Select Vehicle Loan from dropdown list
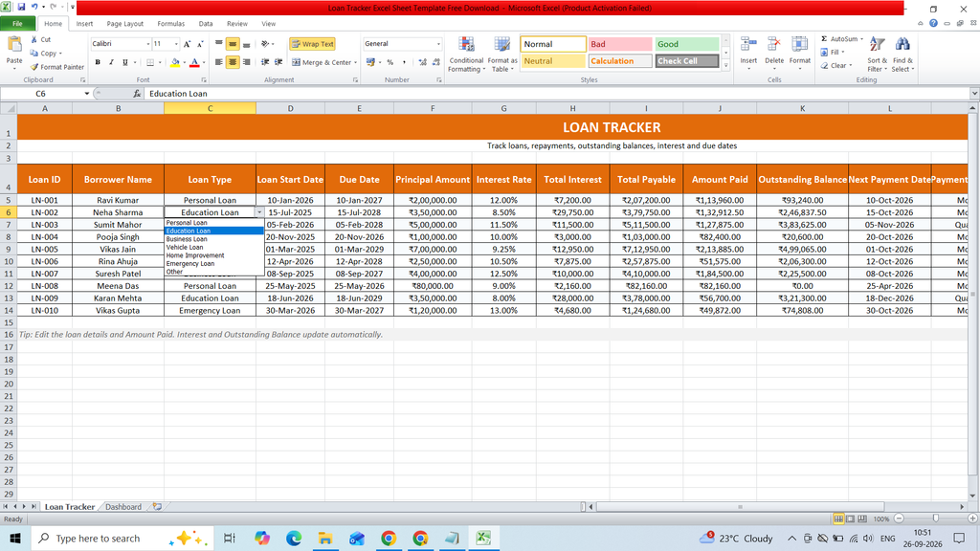Viewport: 980px width, 551px height. click(x=213, y=247)
